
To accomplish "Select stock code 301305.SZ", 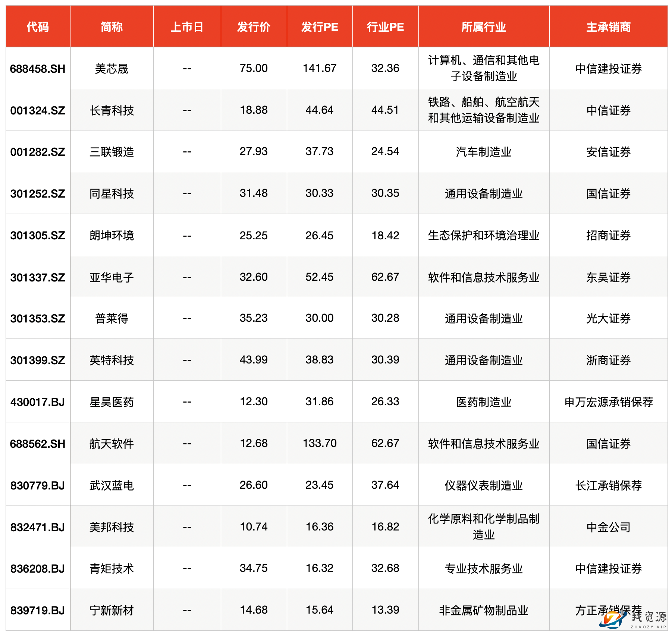I will click(38, 235).
